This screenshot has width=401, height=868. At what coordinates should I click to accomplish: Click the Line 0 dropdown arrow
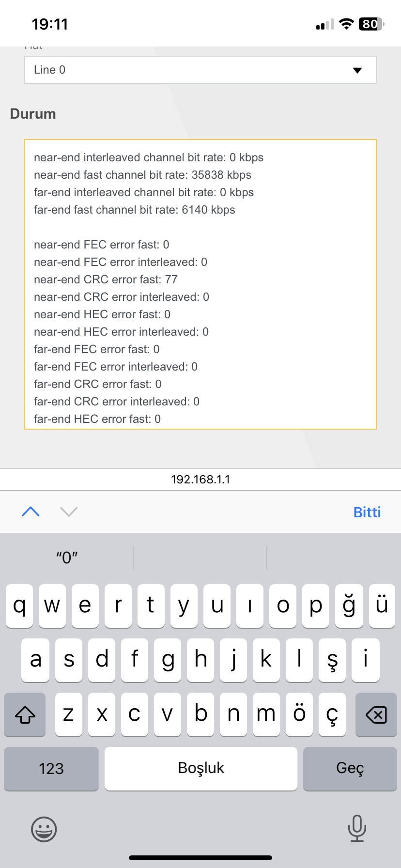coord(357,70)
